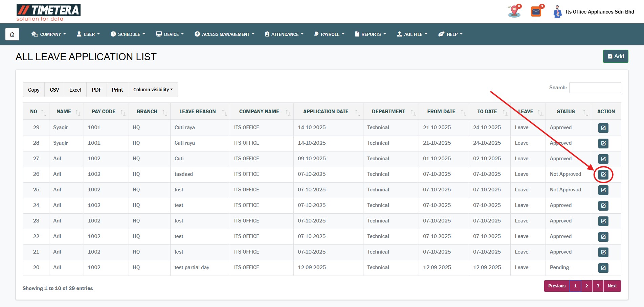Click the user profile avatar icon
644x307 pixels.
point(557,12)
